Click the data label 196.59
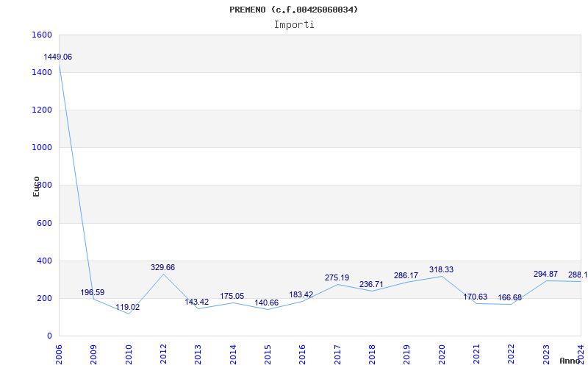Image resolution: width=588 pixels, height=368 pixels. click(x=93, y=292)
